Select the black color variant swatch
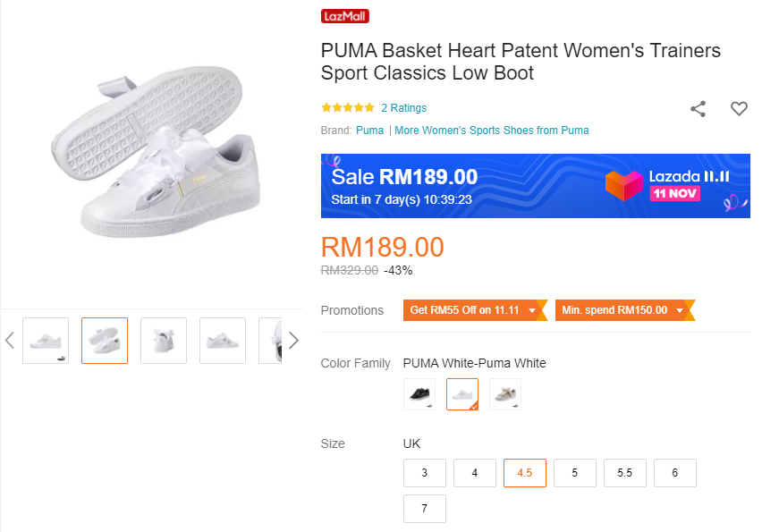Image resolution: width=762 pixels, height=532 pixels. click(419, 394)
